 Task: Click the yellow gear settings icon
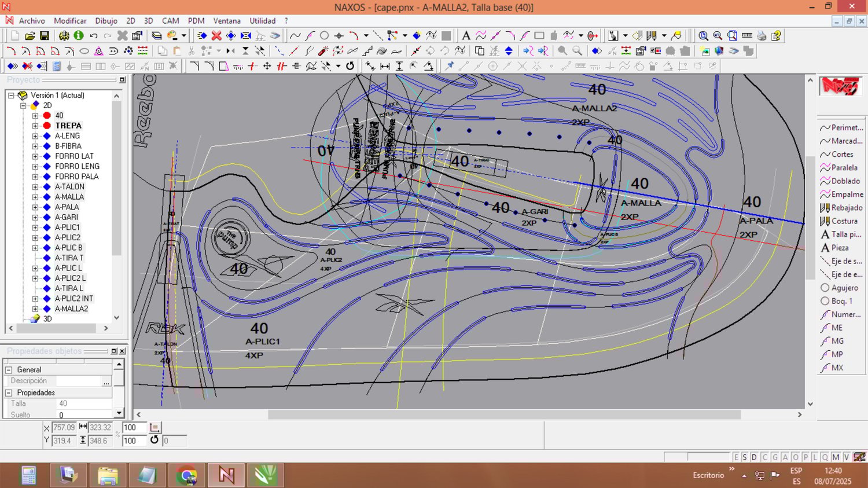pyautogui.click(x=64, y=36)
